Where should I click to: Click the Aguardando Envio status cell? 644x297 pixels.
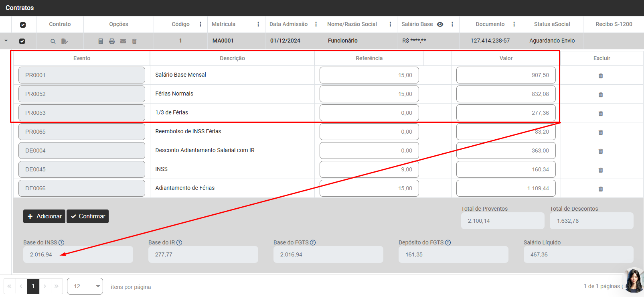552,41
